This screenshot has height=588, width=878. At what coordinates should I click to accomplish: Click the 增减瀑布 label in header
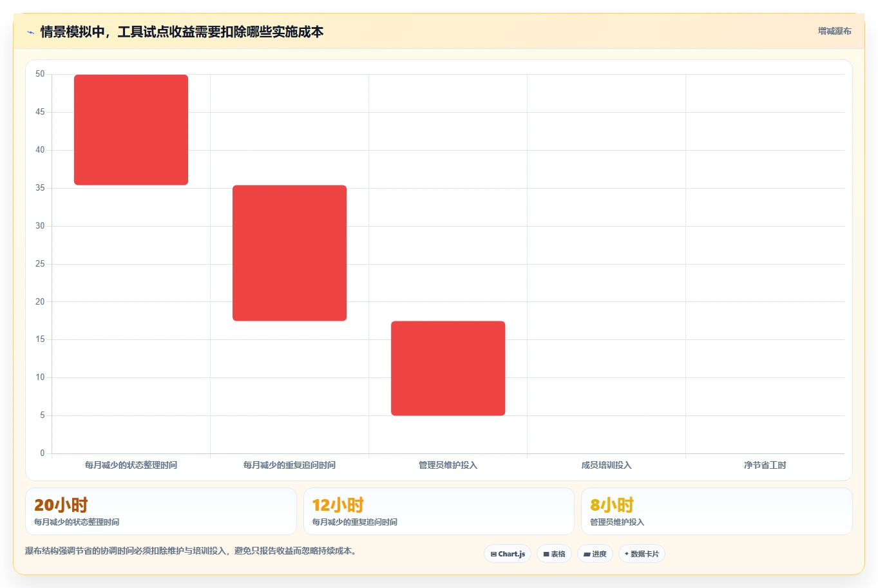coord(834,31)
